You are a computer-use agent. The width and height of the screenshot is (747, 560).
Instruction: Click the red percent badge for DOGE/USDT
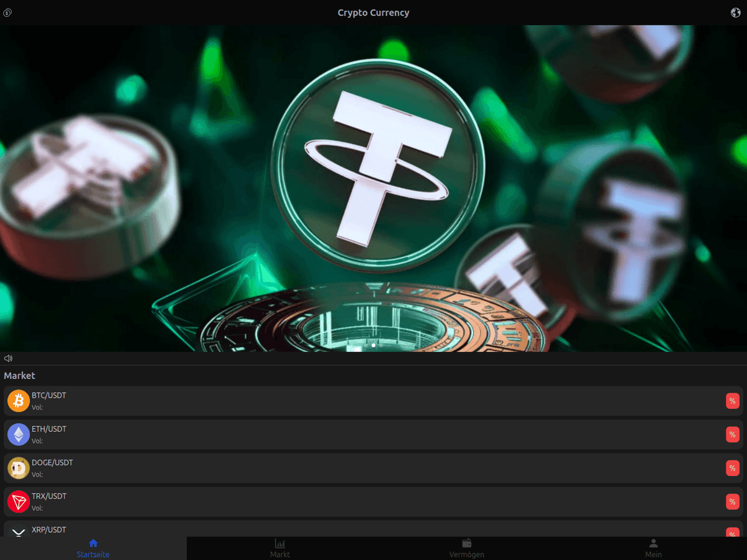pyautogui.click(x=733, y=468)
